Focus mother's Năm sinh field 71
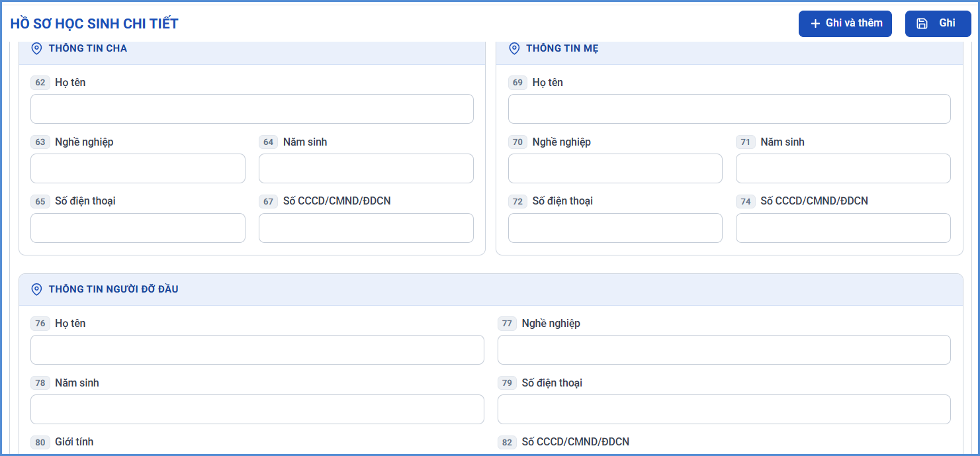Screen dimensions: 980x456 pyautogui.click(x=843, y=168)
